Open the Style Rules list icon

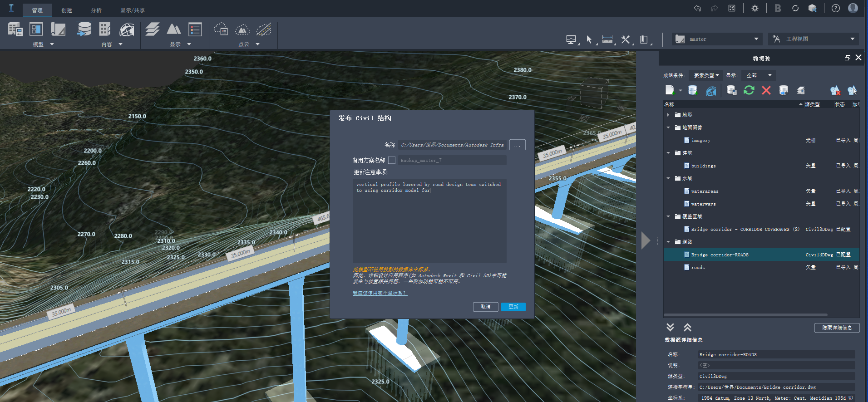pos(195,29)
